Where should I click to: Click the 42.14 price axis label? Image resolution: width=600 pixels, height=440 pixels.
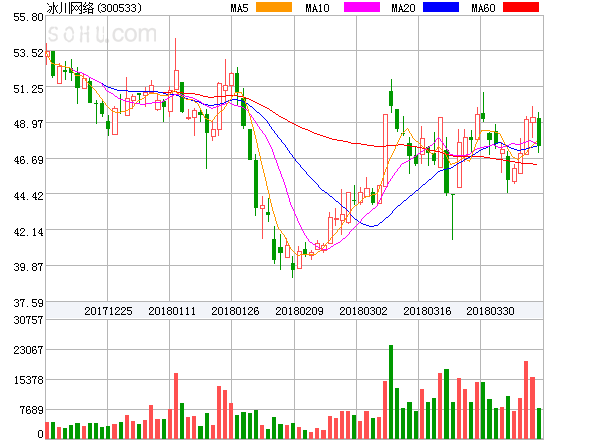click(28, 232)
